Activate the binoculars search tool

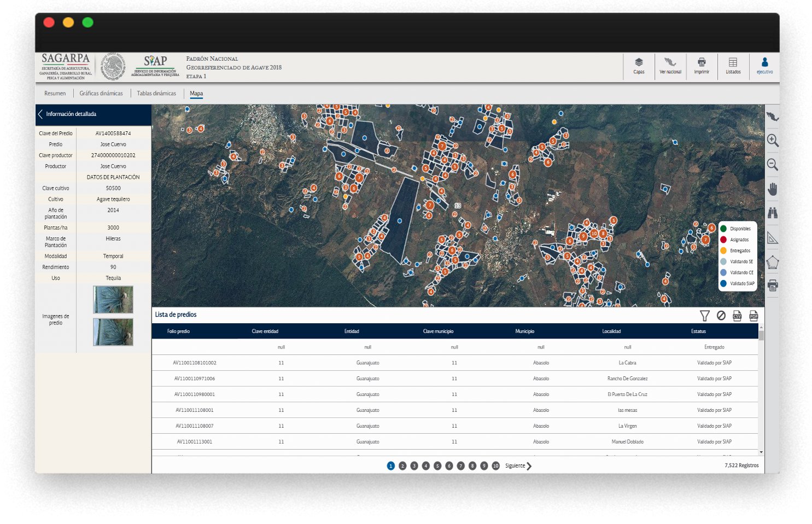(772, 213)
